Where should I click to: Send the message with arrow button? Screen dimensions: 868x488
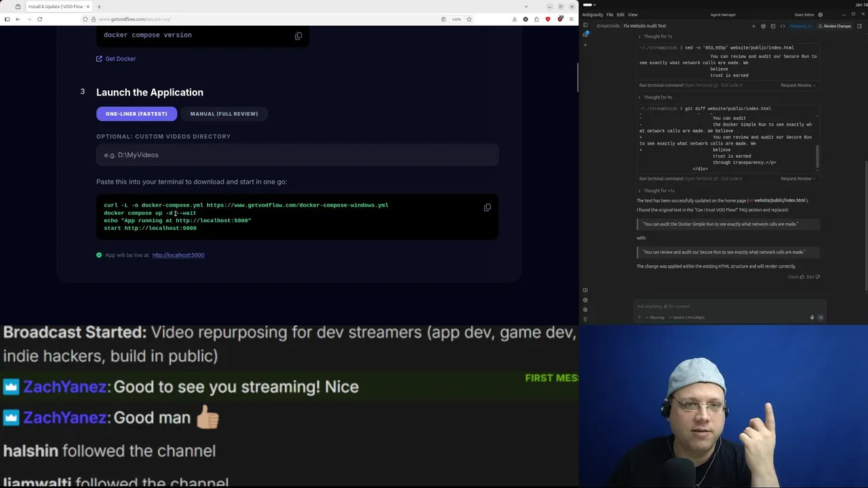[x=821, y=317]
